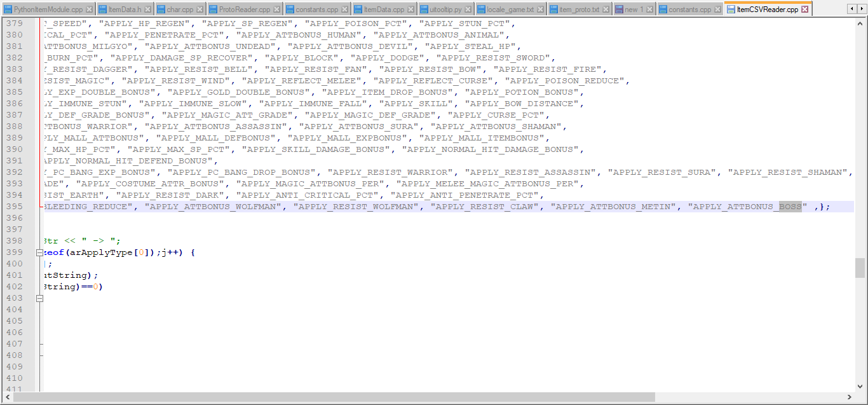The width and height of the screenshot is (868, 405).
Task: Close the locale_game.txt tab
Action: 541,10
